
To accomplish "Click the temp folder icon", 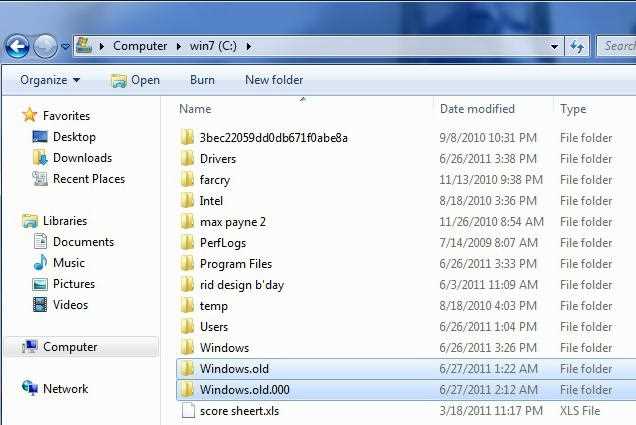I will click(x=187, y=305).
